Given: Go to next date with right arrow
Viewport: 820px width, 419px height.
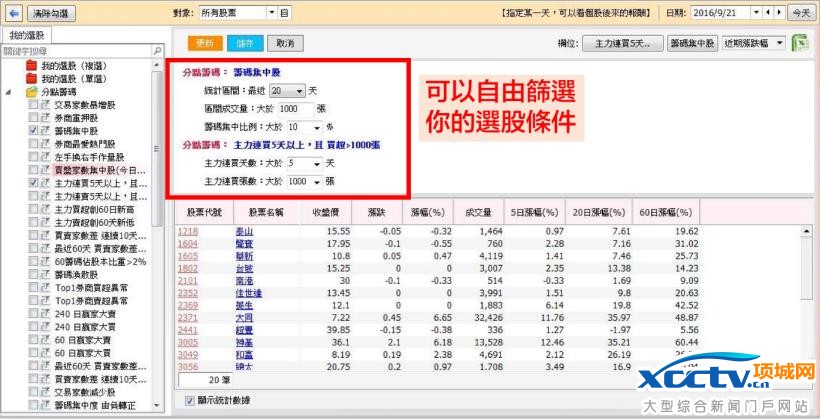Looking at the screenshot, I should click(x=778, y=13).
